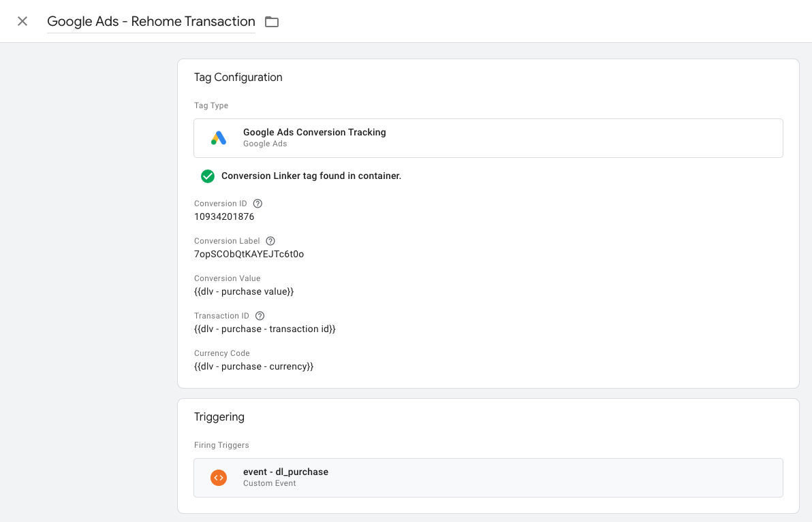Close the tag editor with the X icon
The height and width of the screenshot is (522, 812).
[22, 21]
